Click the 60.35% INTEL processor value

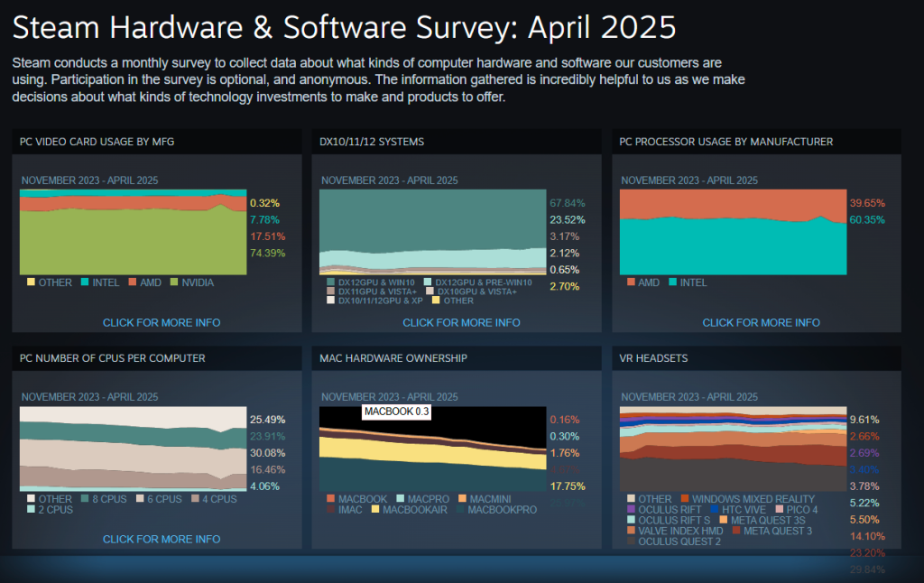(867, 219)
